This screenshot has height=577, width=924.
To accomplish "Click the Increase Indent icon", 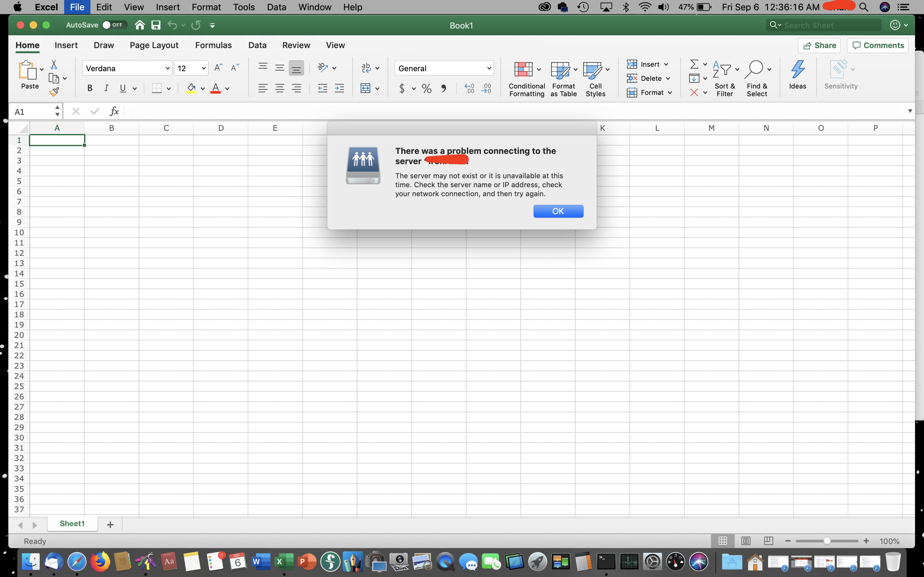I will (x=339, y=88).
